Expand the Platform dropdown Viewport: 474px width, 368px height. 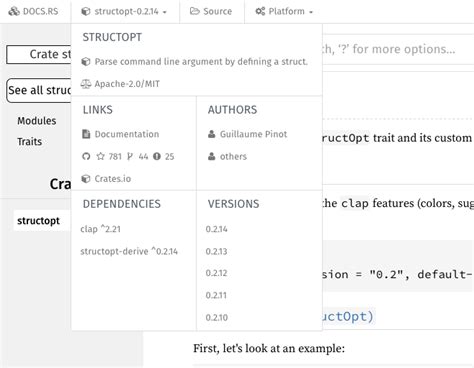[284, 11]
